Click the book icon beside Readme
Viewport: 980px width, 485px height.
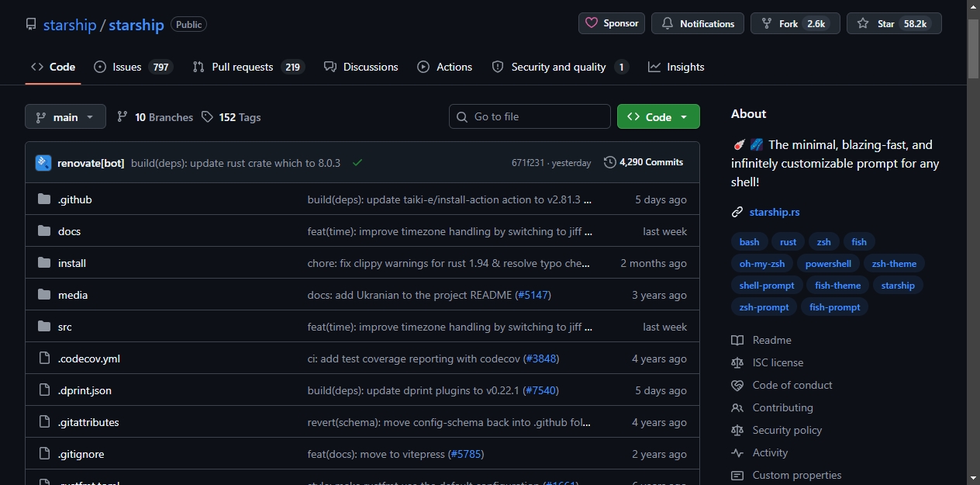pos(737,340)
